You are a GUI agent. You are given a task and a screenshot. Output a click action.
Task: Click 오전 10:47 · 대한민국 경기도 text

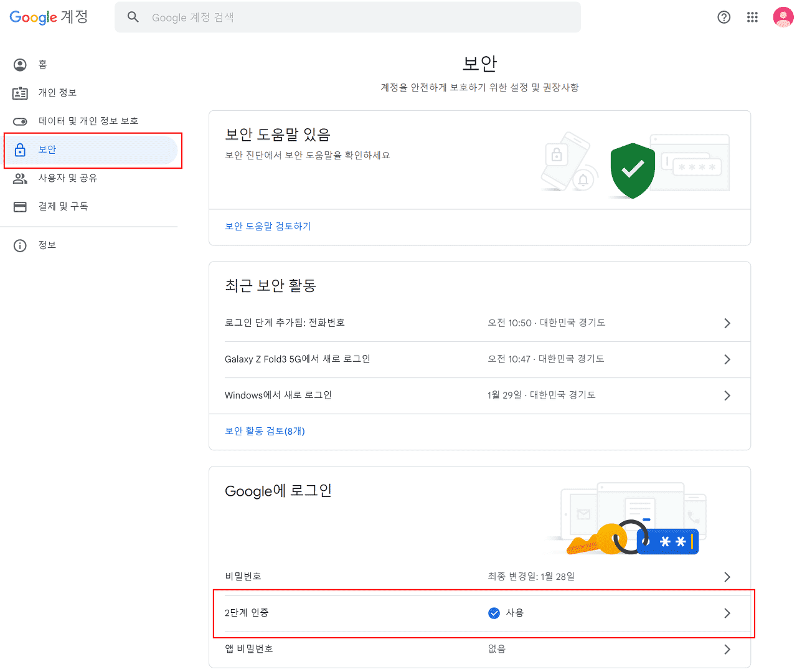point(546,359)
